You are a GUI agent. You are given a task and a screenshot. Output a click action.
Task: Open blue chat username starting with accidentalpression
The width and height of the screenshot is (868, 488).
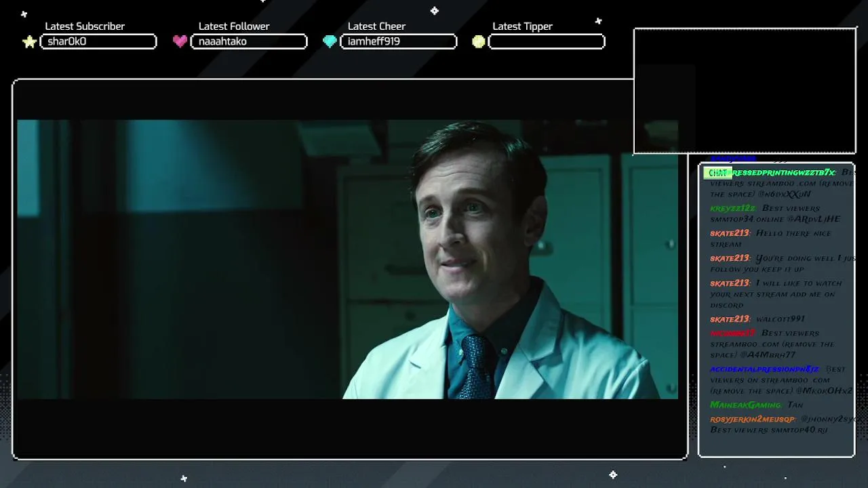pos(764,369)
